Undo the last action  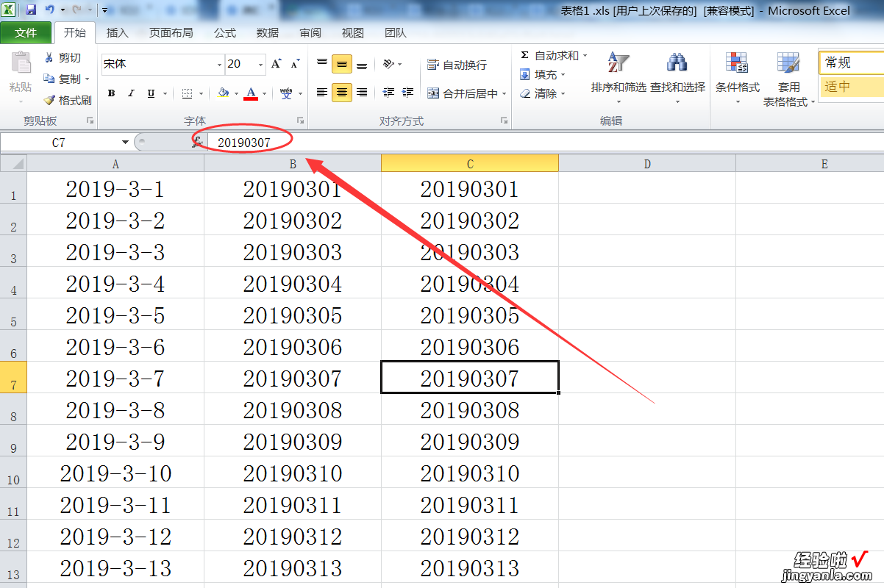[49, 10]
